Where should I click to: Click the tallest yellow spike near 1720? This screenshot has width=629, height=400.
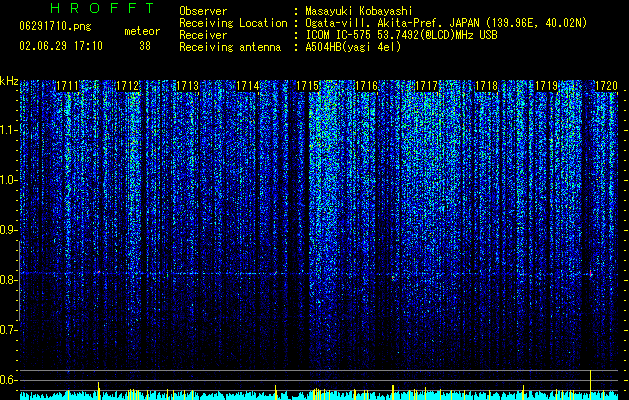click(x=590, y=385)
